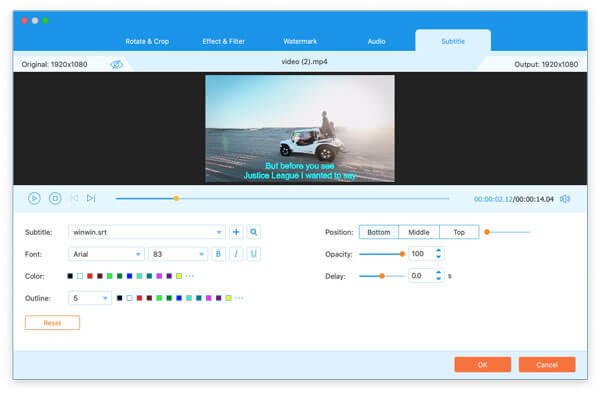Screen dimensions: 600x394
Task: Toggle italic subtitle text
Action: [x=236, y=254]
